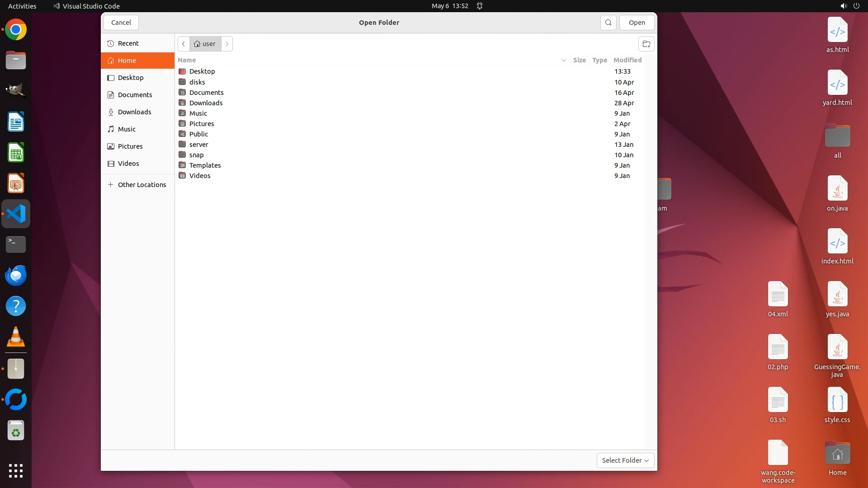Select Recent in the sidebar
Viewport: 868px width, 488px height.
pos(128,43)
